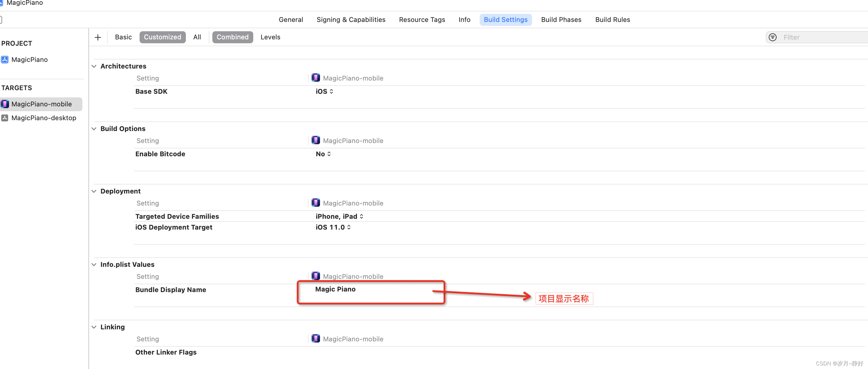Select MagicPiano-mobile target
Image resolution: width=868 pixels, height=369 pixels.
pyautogui.click(x=41, y=104)
